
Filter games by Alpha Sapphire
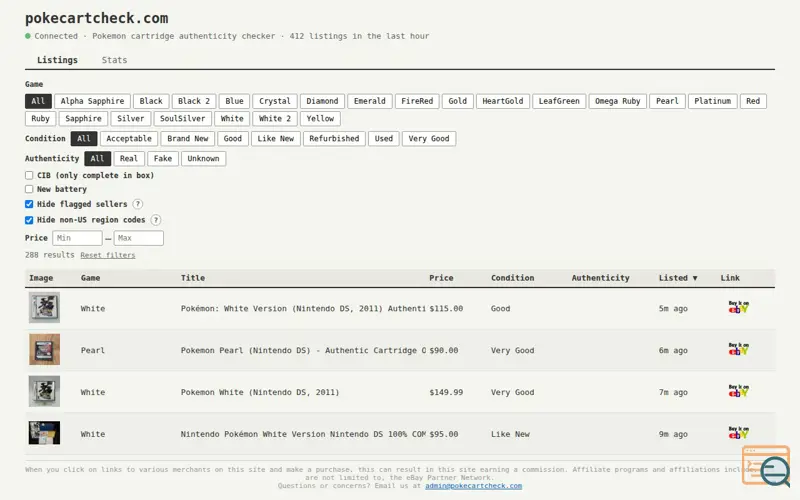(x=92, y=101)
